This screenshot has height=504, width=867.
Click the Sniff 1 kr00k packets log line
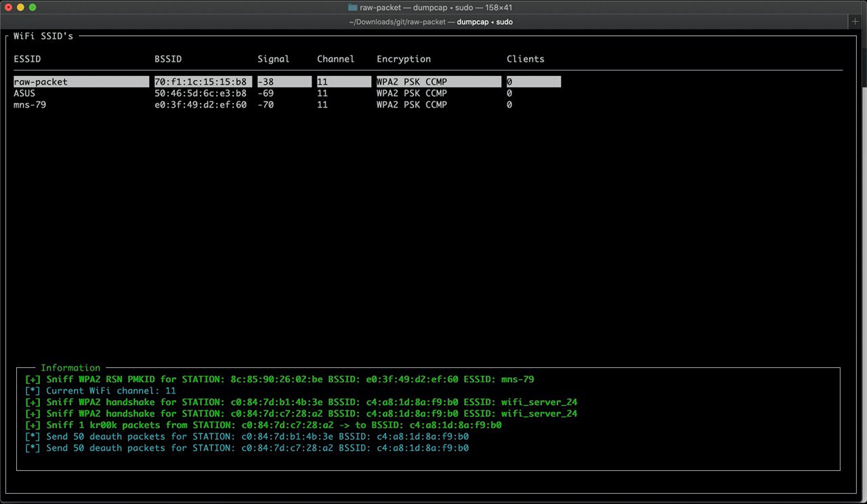coord(263,425)
